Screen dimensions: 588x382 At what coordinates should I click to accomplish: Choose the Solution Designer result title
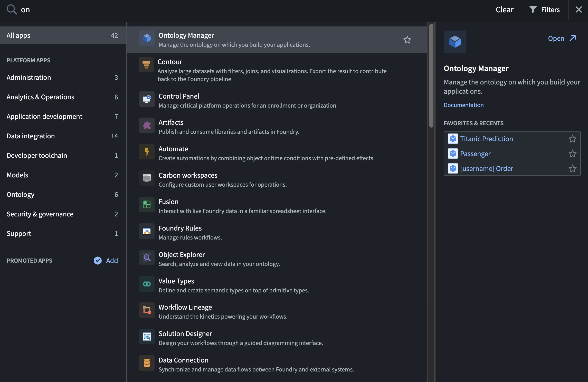185,334
